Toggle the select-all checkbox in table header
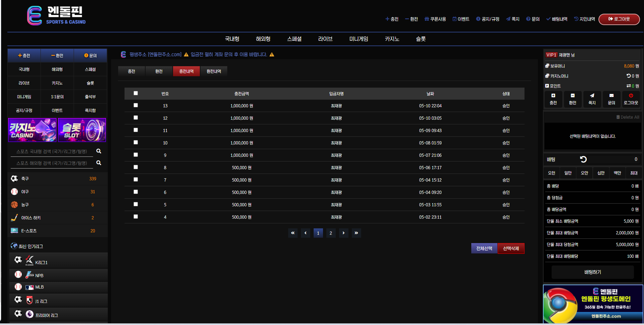Screen dimensions: 644x325 click(136, 93)
